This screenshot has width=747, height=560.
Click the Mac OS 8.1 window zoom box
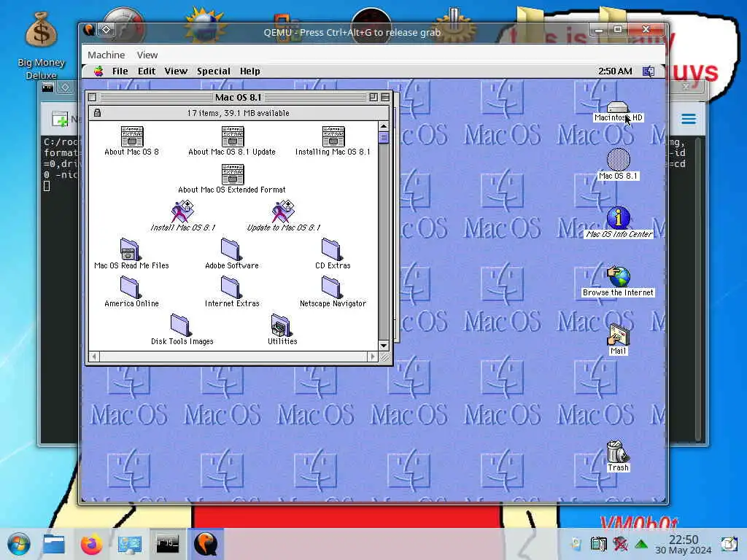point(373,97)
